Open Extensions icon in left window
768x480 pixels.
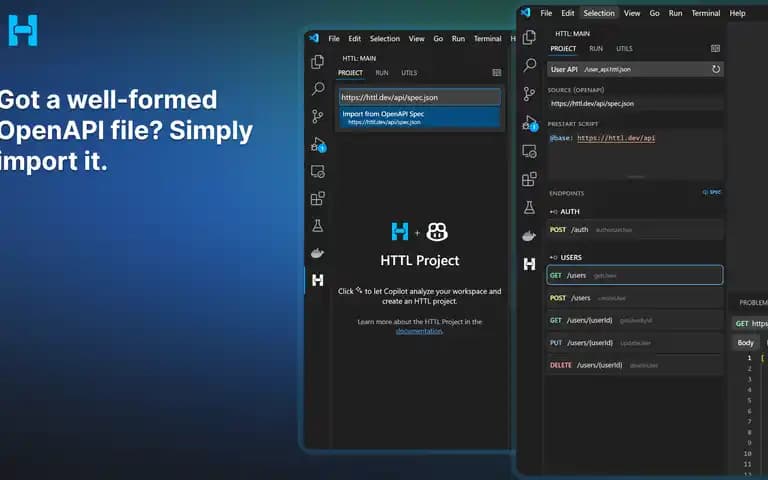point(317,198)
